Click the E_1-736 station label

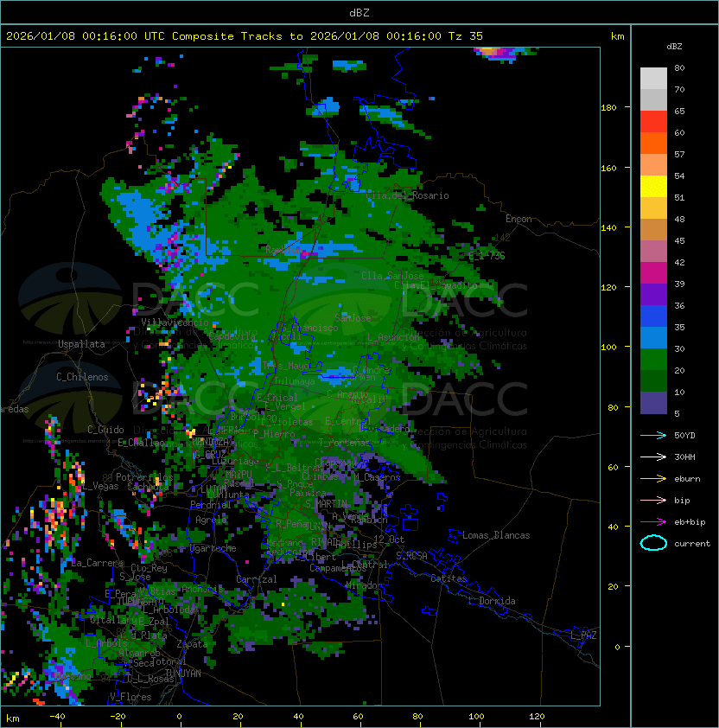pos(486,255)
